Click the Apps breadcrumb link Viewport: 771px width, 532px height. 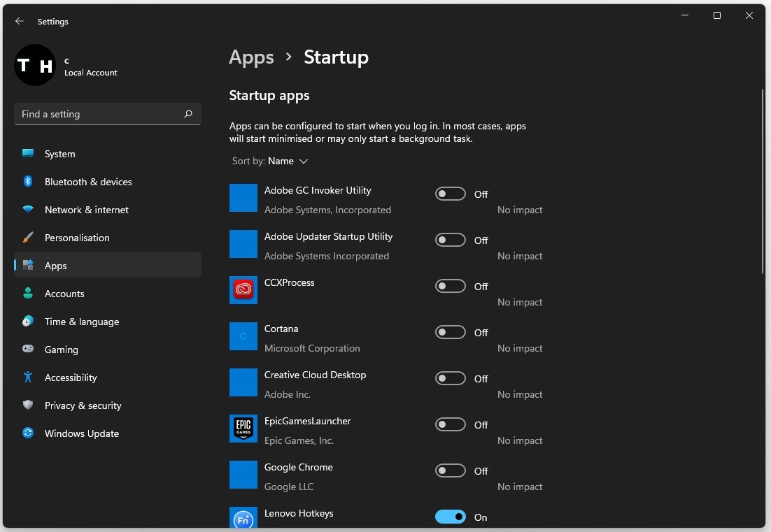[251, 57]
